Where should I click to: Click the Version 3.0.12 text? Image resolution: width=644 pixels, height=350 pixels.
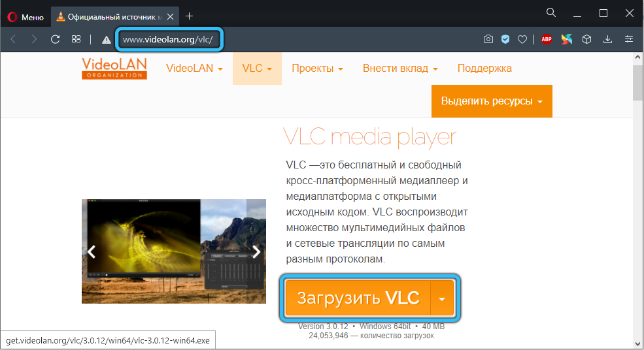[x=323, y=326]
